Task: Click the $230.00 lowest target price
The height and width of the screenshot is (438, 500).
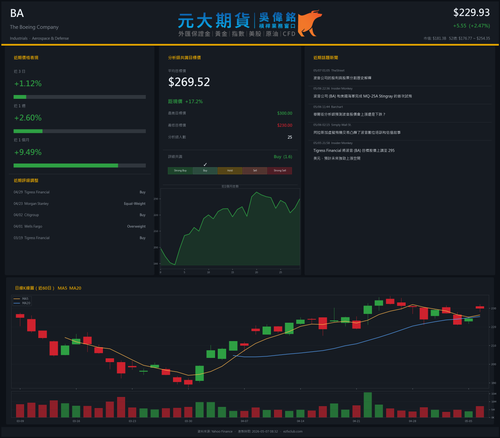Action: click(285, 125)
